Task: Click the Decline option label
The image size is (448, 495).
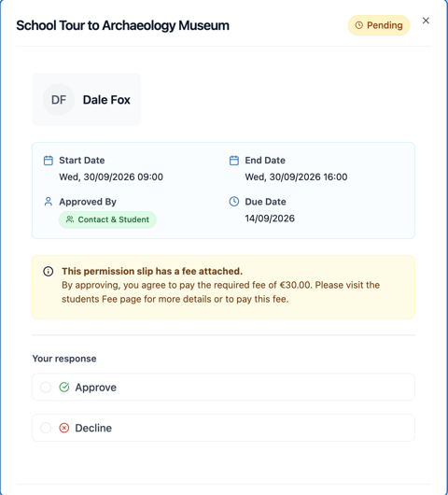Action: coord(93,428)
